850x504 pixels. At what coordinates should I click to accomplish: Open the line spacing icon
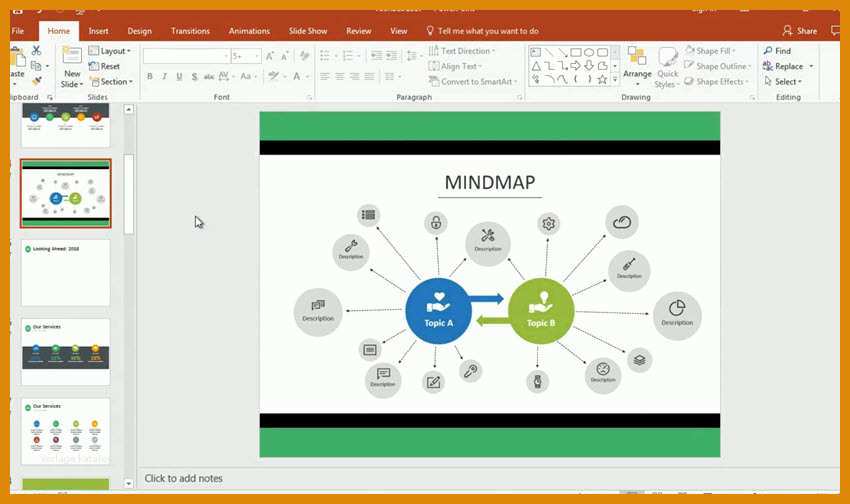[x=411, y=56]
